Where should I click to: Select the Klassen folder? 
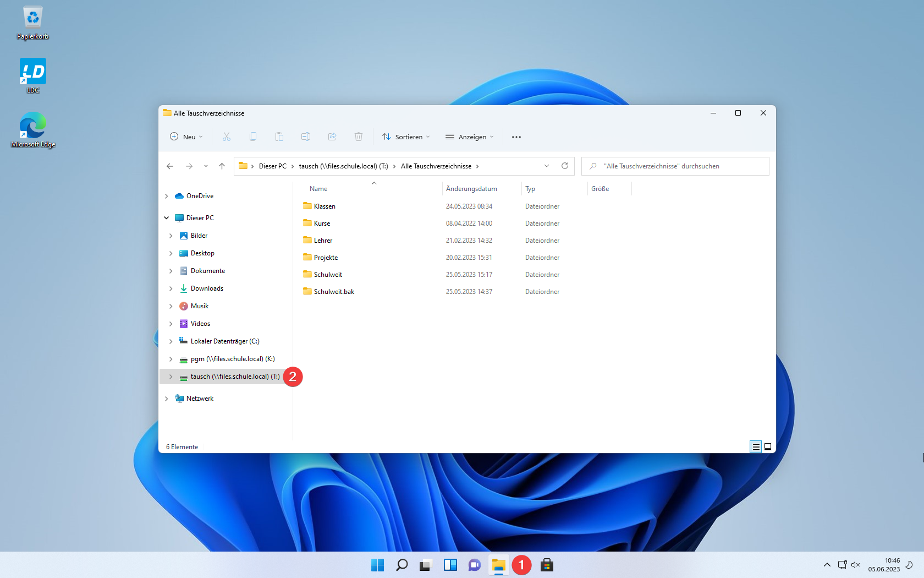324,206
